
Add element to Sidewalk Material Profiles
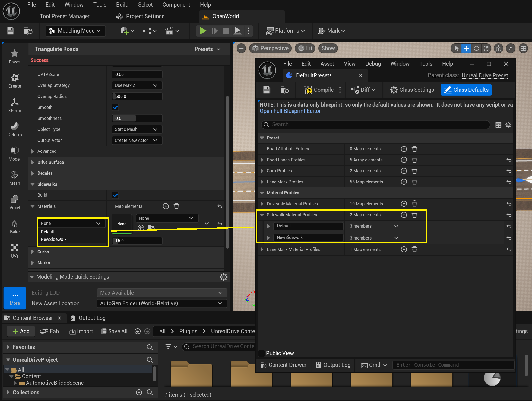pos(404,215)
